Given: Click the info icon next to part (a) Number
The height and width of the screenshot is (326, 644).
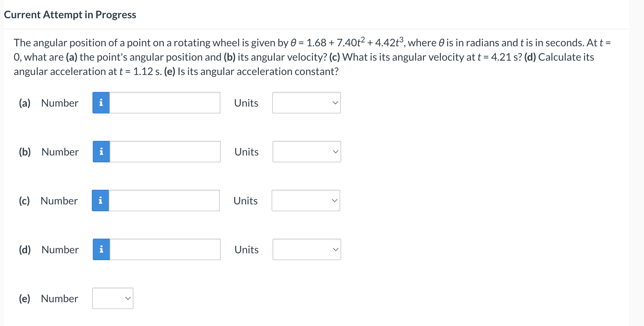Looking at the screenshot, I should tap(101, 103).
